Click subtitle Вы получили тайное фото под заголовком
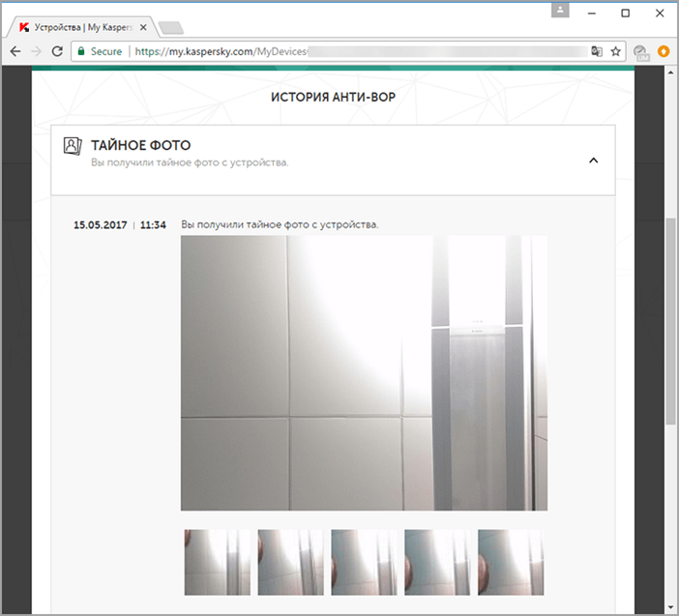The width and height of the screenshot is (679, 616). 190,162
